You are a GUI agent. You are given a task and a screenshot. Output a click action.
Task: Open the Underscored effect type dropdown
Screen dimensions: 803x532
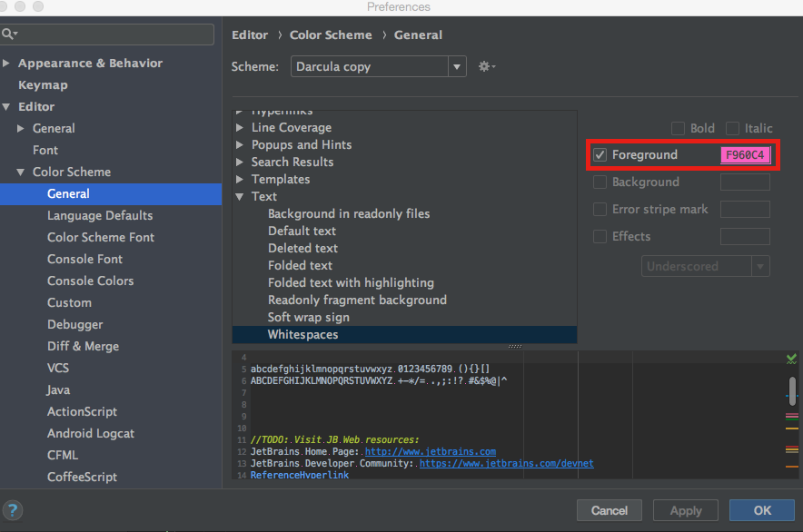tap(705, 266)
